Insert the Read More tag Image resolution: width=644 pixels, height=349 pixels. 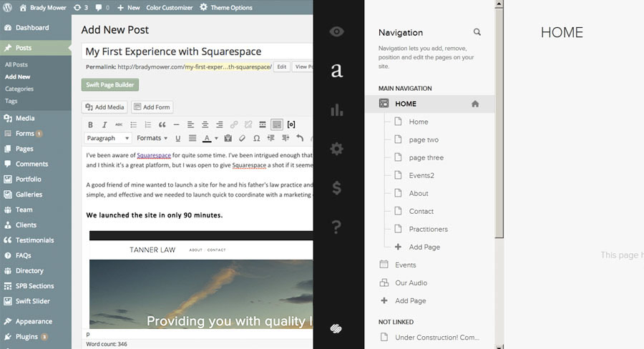(x=263, y=125)
